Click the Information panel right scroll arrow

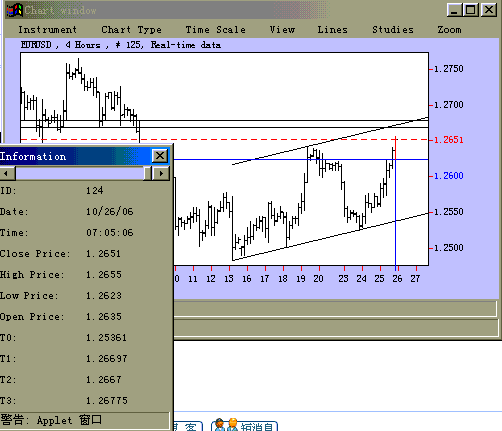[x=161, y=173]
